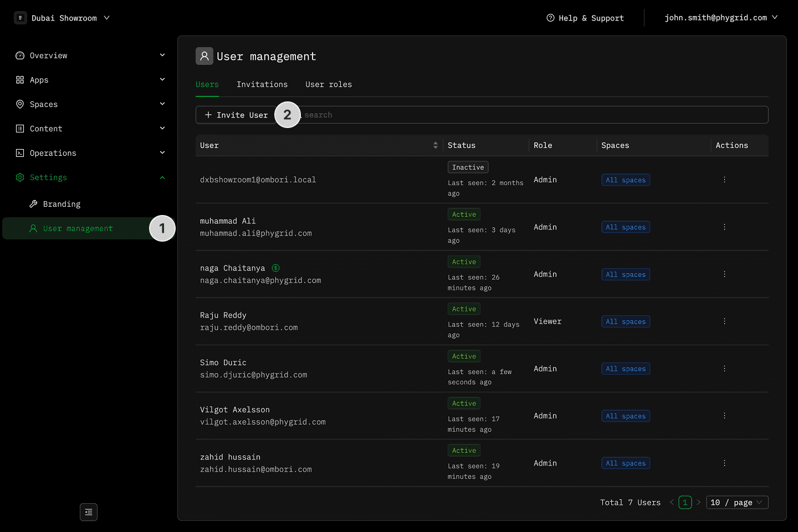
Task: Expand the Operations menu chevron
Action: click(162, 152)
